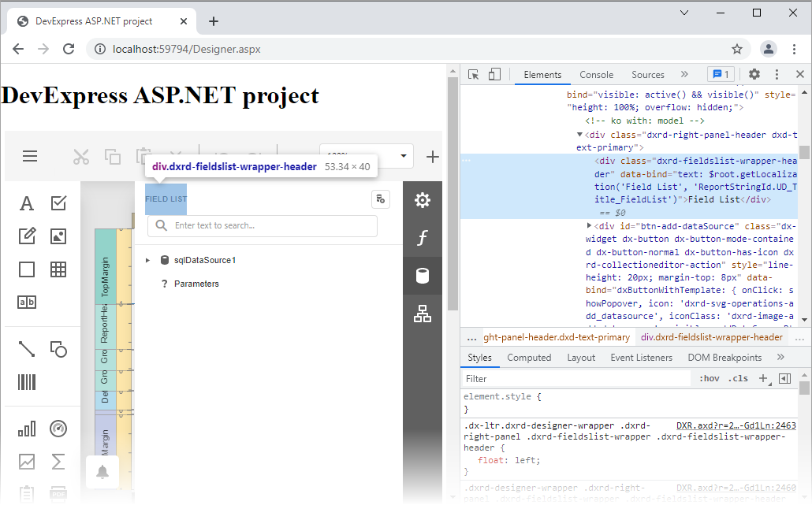Switch to the Console tab
812x505 pixels.
[x=596, y=75]
